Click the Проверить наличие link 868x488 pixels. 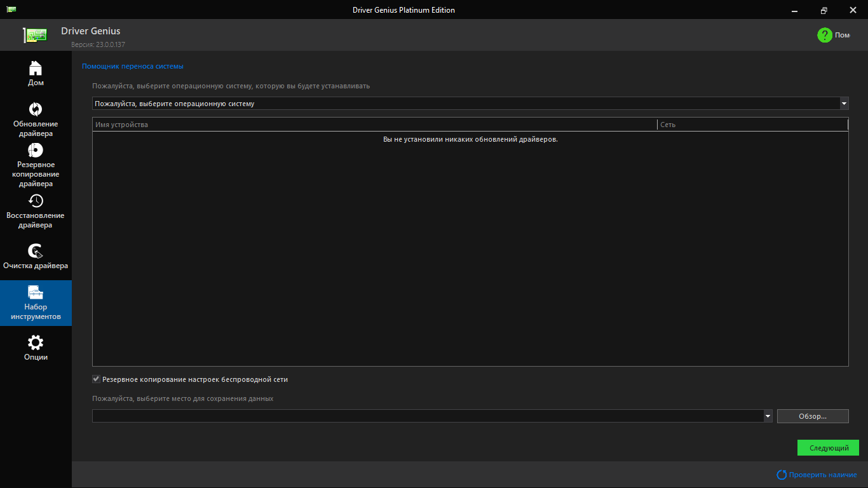(823, 475)
